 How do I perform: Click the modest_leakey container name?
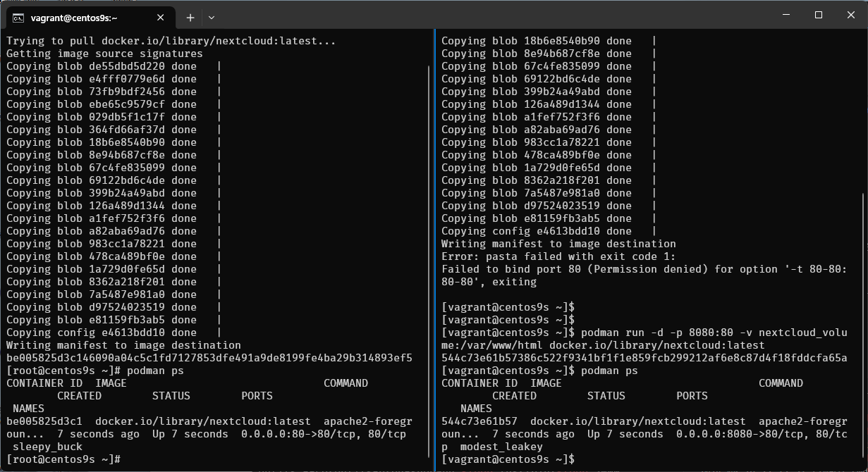point(501,447)
